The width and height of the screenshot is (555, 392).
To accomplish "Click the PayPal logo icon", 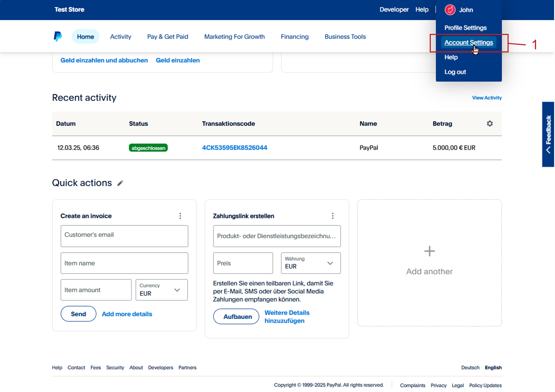I will [57, 36].
